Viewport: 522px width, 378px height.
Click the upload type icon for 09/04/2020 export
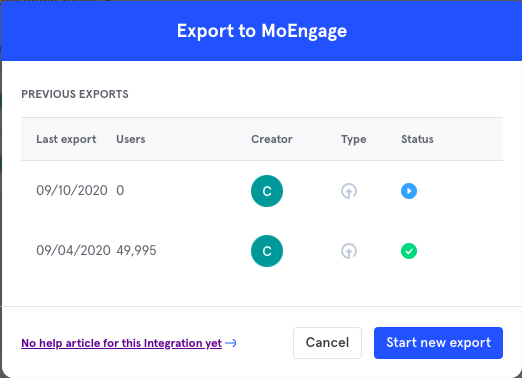349,251
